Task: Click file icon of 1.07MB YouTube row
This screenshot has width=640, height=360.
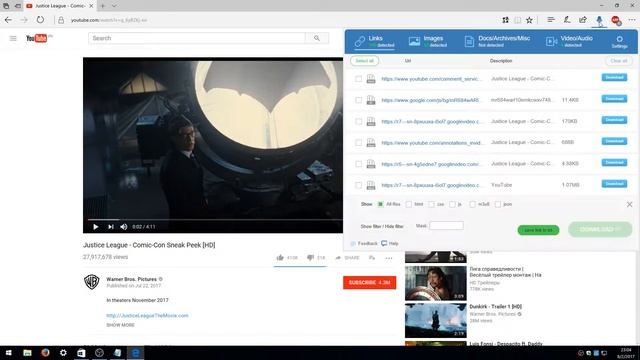Action: pyautogui.click(x=371, y=185)
